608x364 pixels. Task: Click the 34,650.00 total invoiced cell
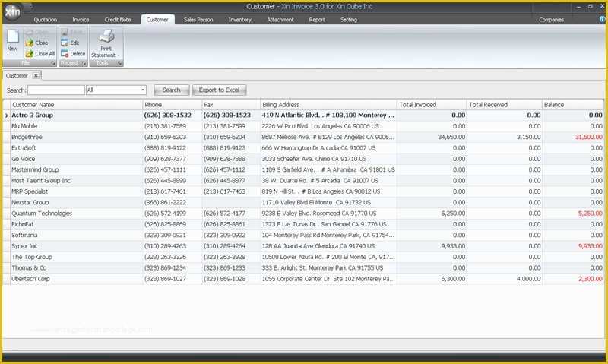click(451, 138)
